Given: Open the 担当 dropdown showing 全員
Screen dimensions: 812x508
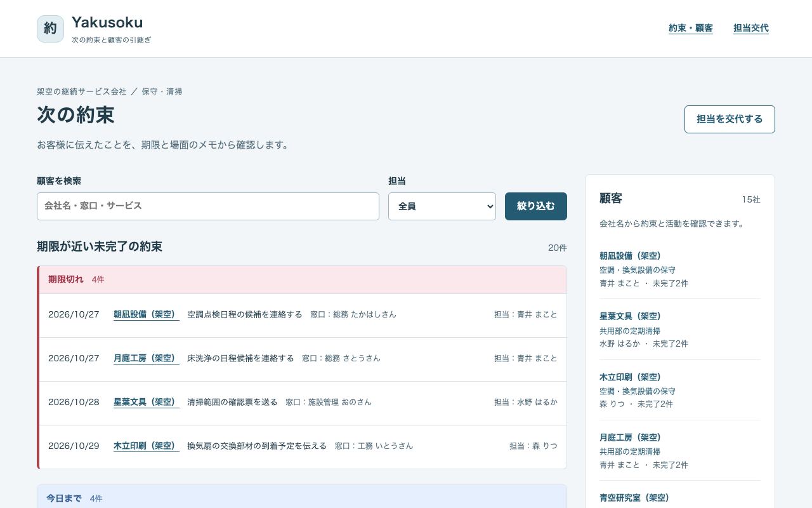Looking at the screenshot, I should point(442,206).
